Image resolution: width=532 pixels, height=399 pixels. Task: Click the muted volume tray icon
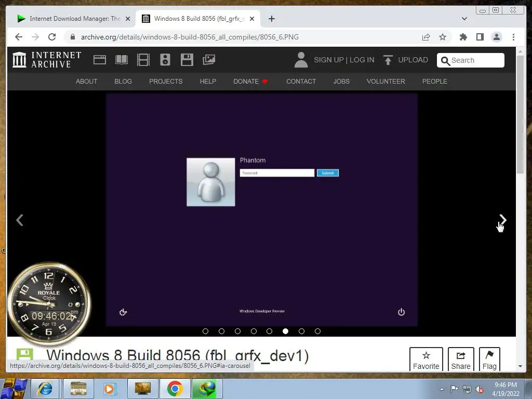(480, 389)
